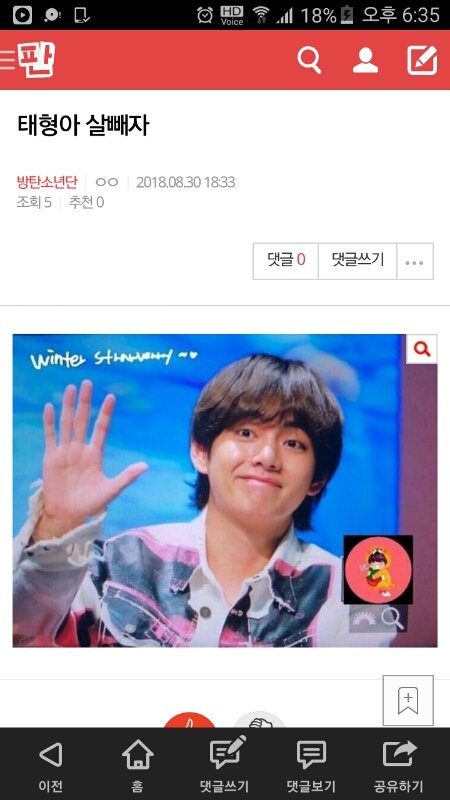The image size is (450, 800).
Task: Tap the Pann logo in the header
Action: tap(37, 60)
